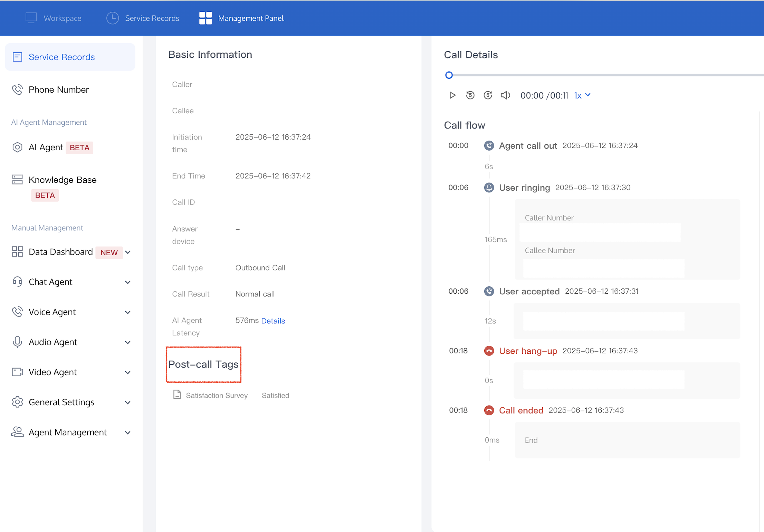
Task: Expand Agent Management submenu
Action: coord(128,433)
